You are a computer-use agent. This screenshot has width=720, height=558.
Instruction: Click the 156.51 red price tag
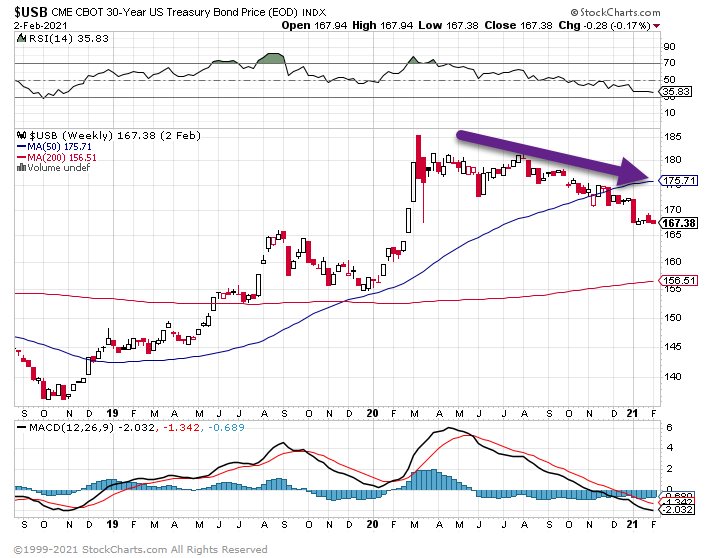coord(679,280)
